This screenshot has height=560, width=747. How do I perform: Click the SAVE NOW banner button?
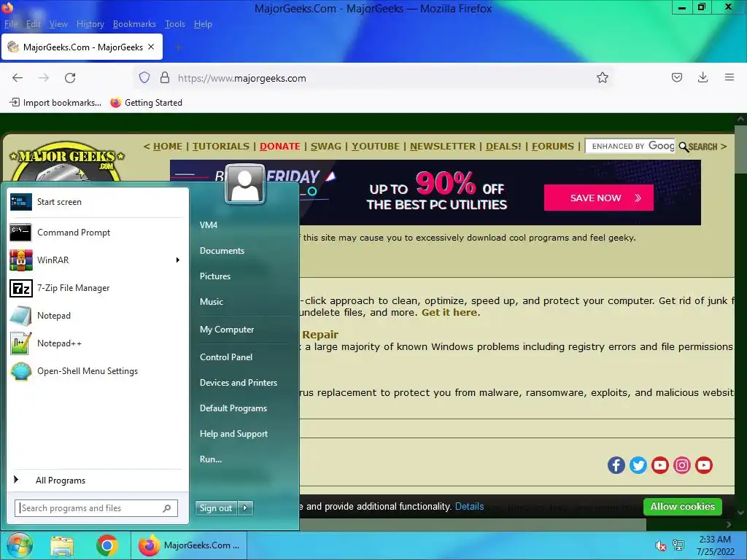pos(598,198)
